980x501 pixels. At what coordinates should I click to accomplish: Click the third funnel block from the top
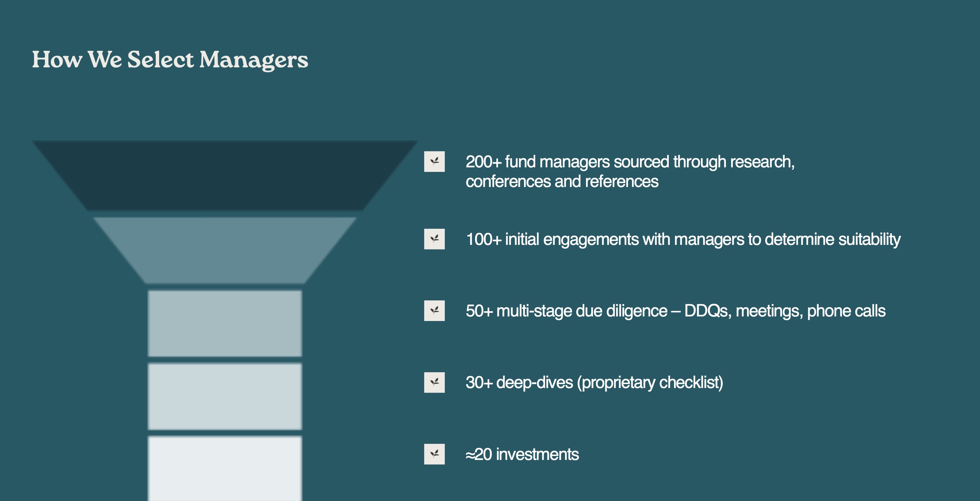point(224,323)
